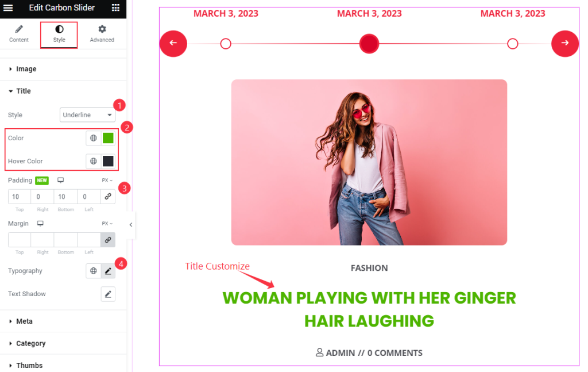Screen dimensions: 588x372
Task: Open Typography global fonts globe icon
Action: (94, 271)
